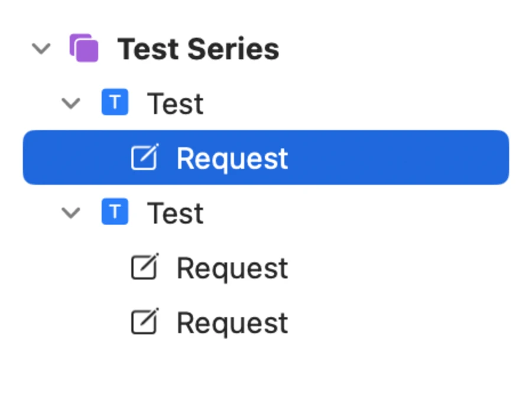
Task: Collapse the first Test item's chevron
Action: (x=71, y=103)
